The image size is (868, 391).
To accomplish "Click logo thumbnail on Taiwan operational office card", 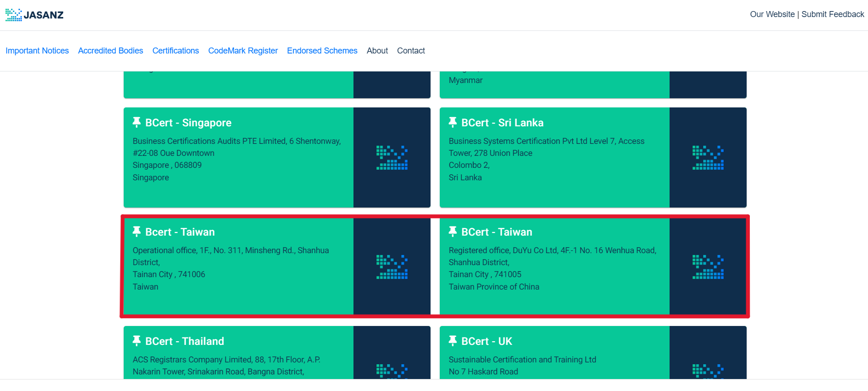I will click(x=392, y=267).
